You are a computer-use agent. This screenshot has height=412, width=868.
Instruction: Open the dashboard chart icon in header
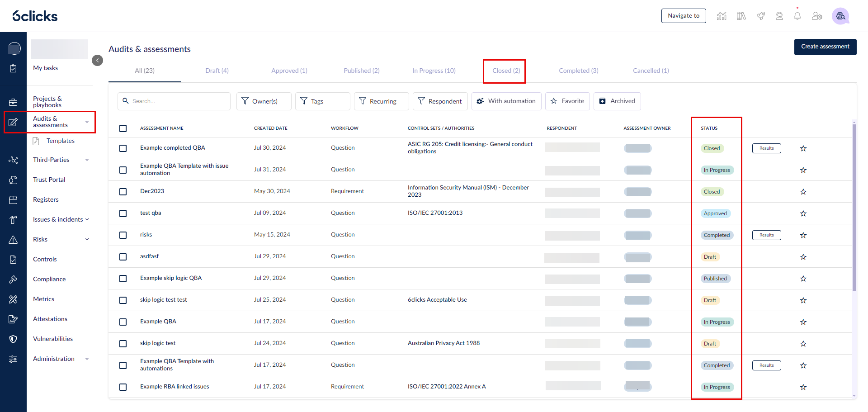(x=722, y=16)
